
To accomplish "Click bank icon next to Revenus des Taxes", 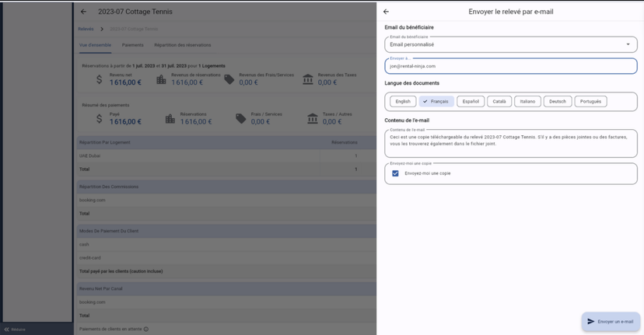I will [308, 79].
